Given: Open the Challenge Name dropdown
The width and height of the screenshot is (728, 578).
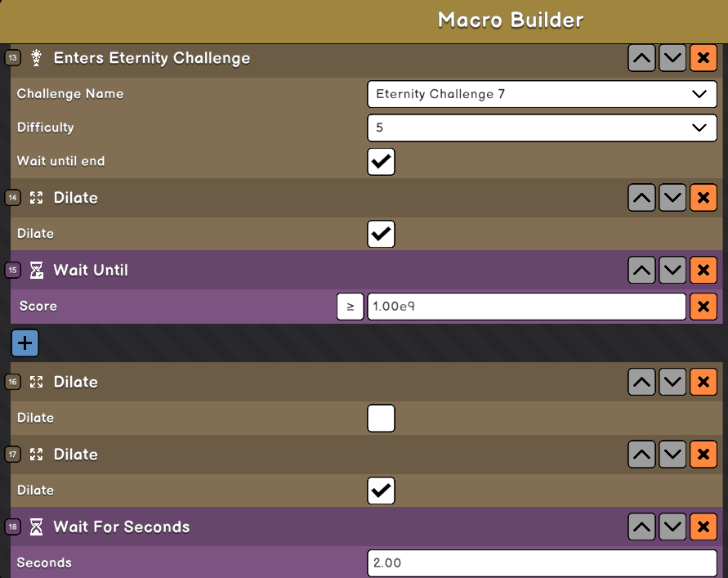Looking at the screenshot, I should 542,94.
